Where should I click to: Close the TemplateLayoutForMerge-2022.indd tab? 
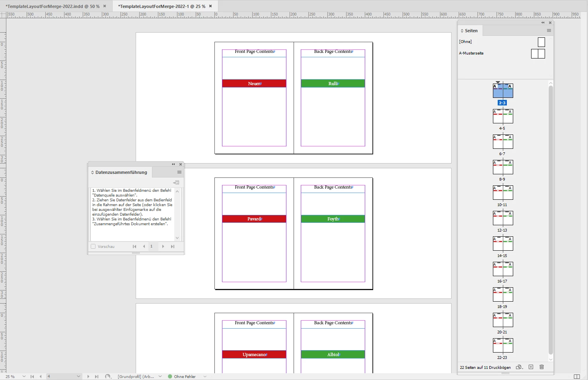coord(105,6)
